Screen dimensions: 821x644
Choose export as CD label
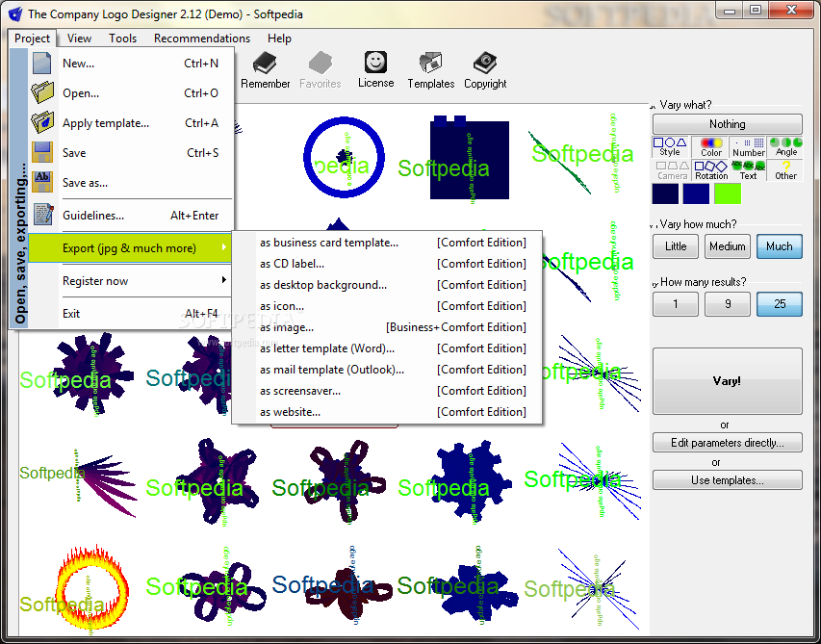pyautogui.click(x=387, y=264)
